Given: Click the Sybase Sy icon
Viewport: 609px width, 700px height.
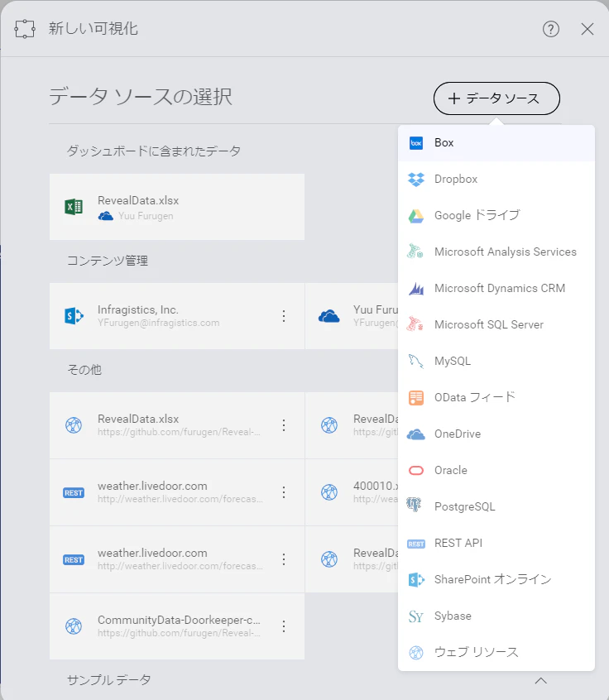Looking at the screenshot, I should (x=415, y=616).
